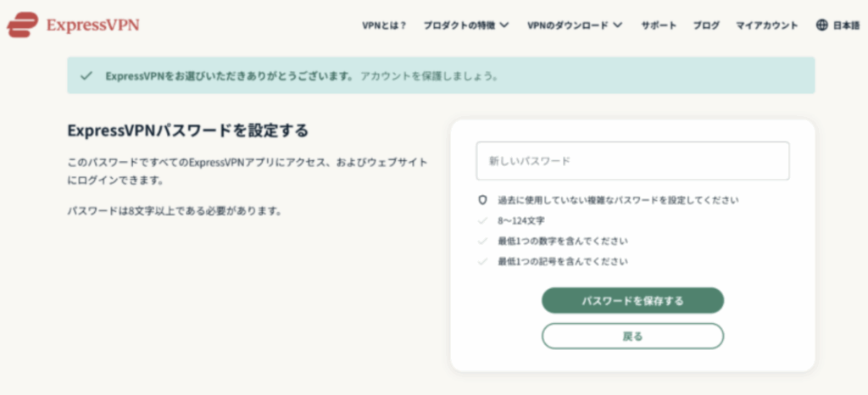Click the shield icon beside the password hint
868x395 pixels.
coord(482,200)
